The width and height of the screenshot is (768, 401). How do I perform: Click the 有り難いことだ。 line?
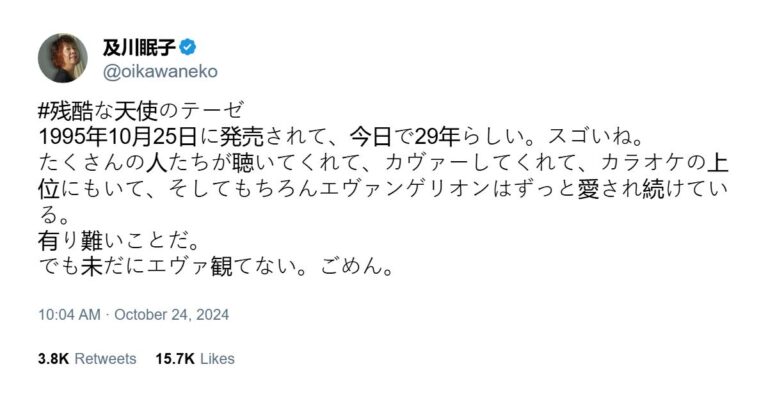(x=118, y=240)
